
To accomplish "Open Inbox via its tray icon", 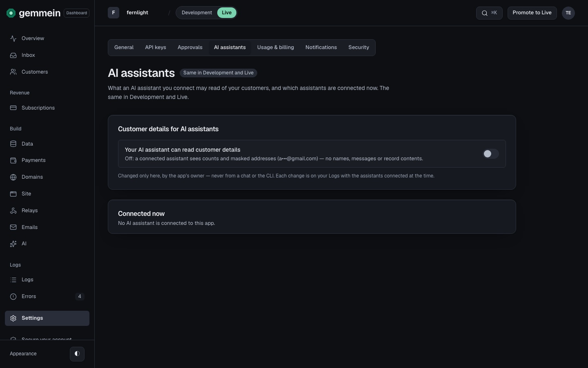I will click(x=13, y=55).
